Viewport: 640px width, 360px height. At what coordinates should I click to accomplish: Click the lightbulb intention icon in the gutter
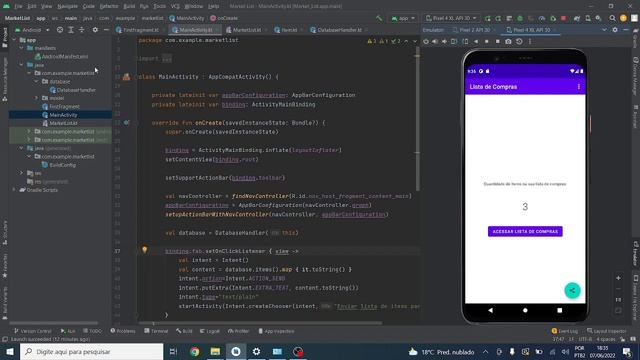point(144,250)
